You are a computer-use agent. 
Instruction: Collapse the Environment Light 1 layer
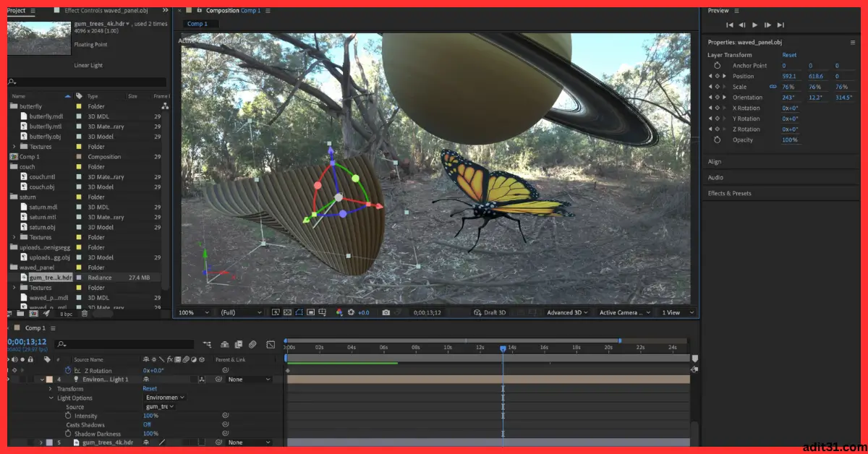[42, 380]
